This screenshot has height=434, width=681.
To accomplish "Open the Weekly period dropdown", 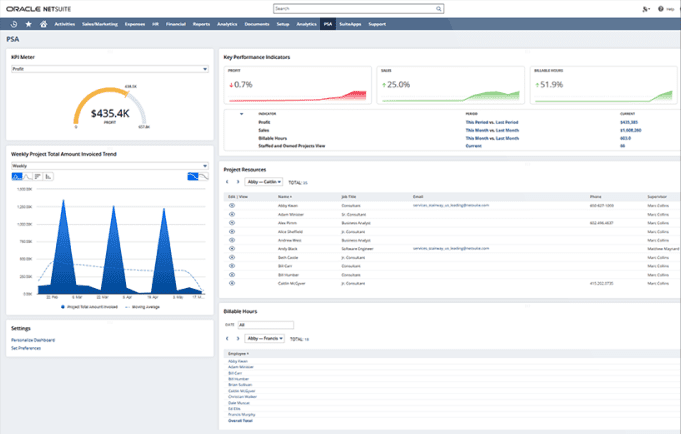I will [x=204, y=165].
